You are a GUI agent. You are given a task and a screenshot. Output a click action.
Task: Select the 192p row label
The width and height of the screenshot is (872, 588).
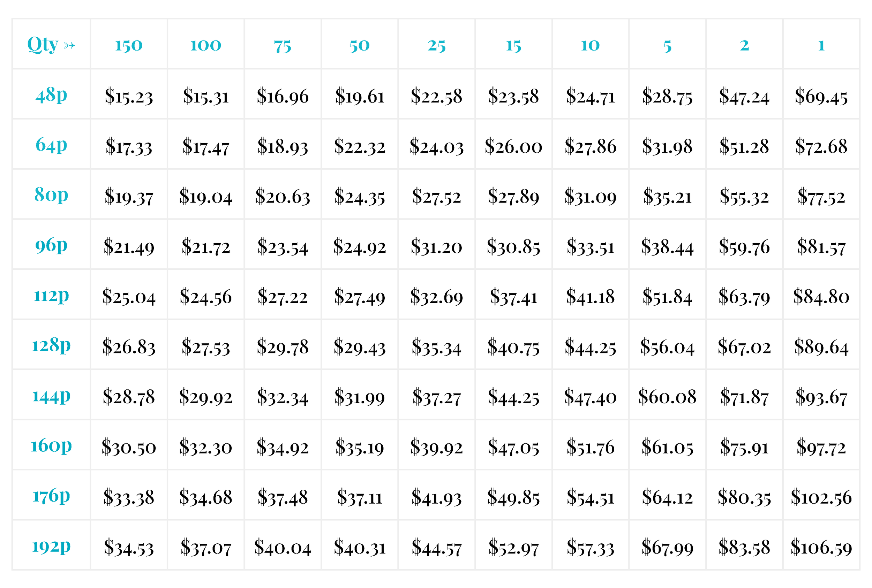click(51, 545)
